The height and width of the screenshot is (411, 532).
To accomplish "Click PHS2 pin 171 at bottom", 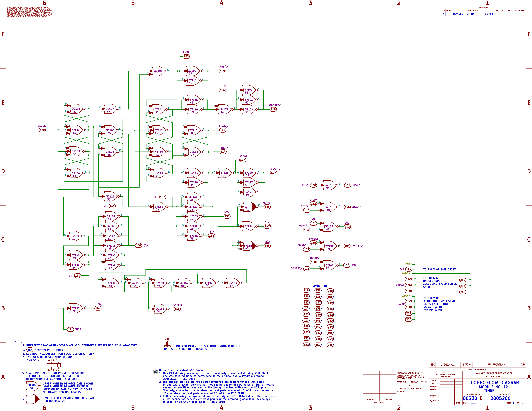I will click(70, 329).
